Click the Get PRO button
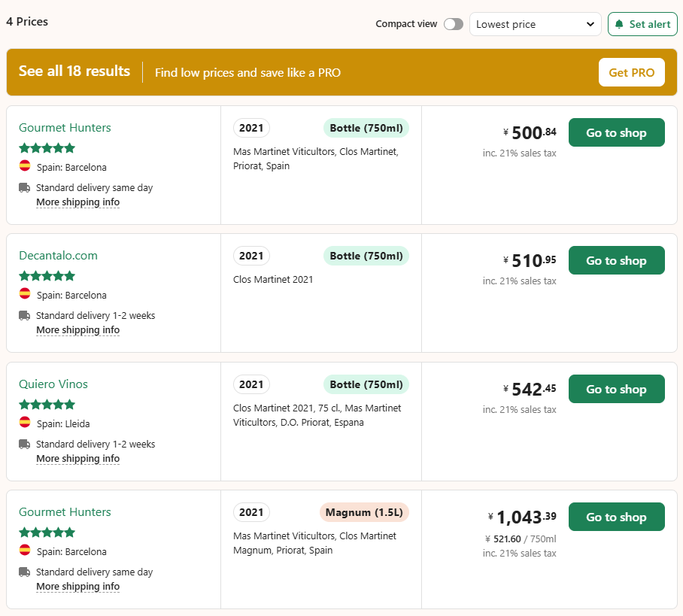The height and width of the screenshot is (616, 683). 631,72
